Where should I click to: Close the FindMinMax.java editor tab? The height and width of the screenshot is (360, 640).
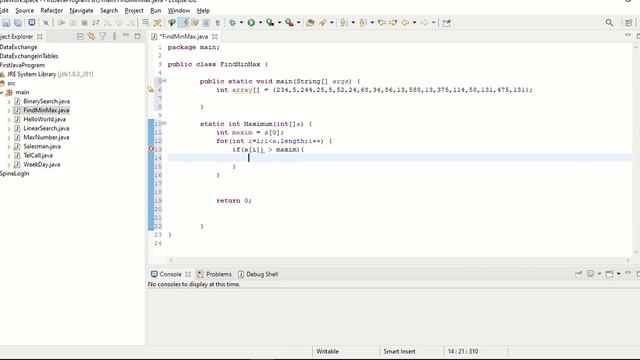(214, 36)
